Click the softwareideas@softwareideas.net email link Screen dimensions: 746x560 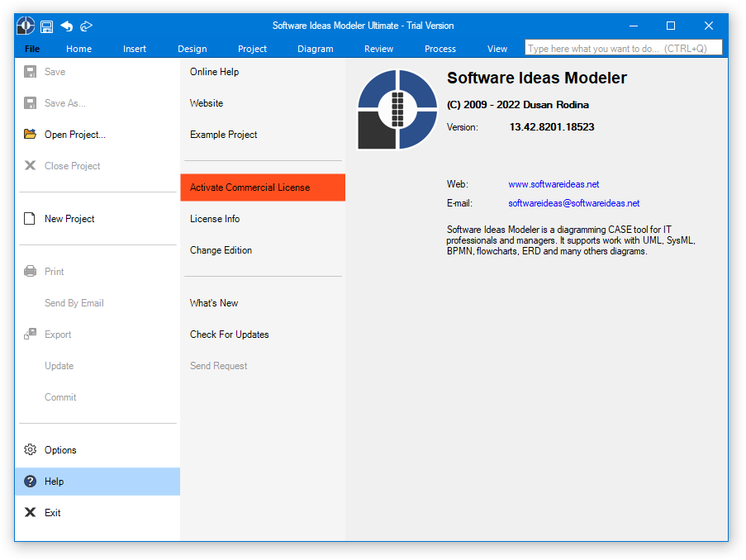coord(574,203)
